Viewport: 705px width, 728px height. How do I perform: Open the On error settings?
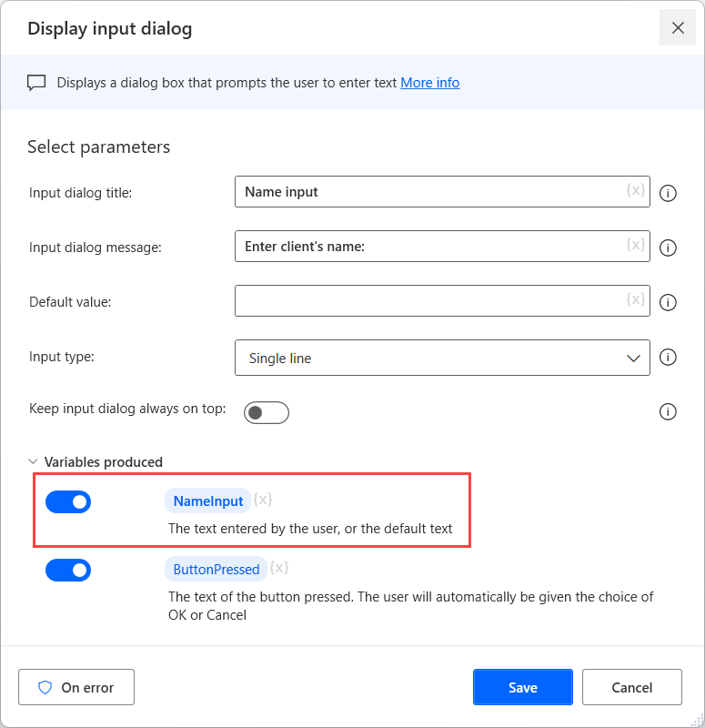[x=76, y=687]
